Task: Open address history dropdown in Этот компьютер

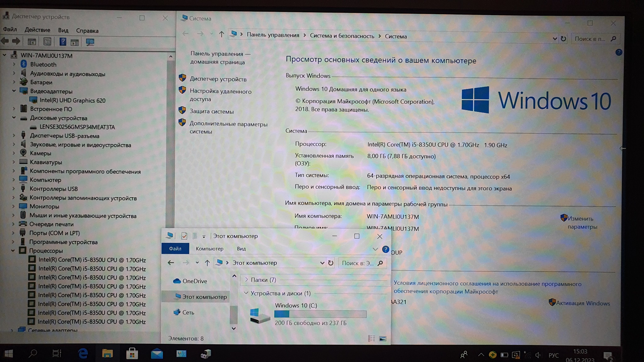Action: (x=322, y=263)
